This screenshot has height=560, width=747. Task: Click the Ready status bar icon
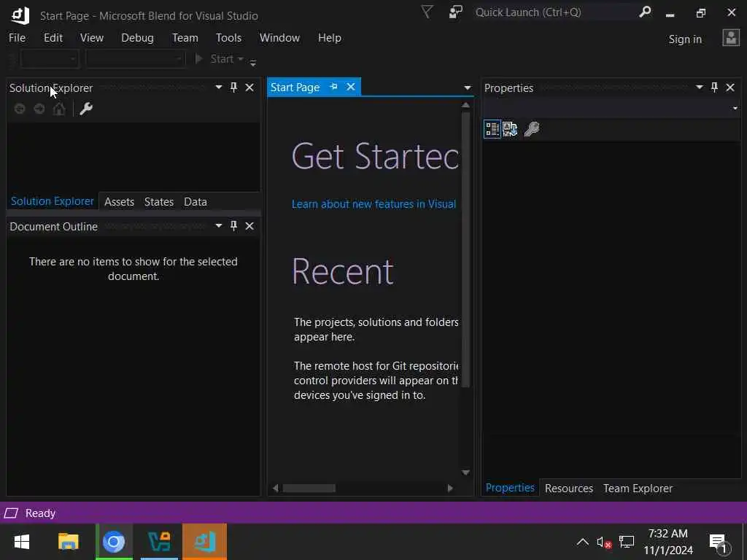[11, 513]
